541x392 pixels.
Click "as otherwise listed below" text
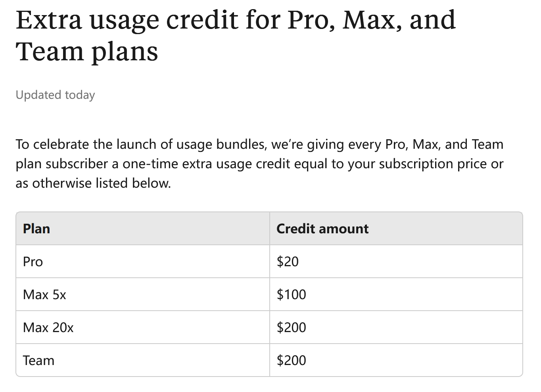pos(93,183)
